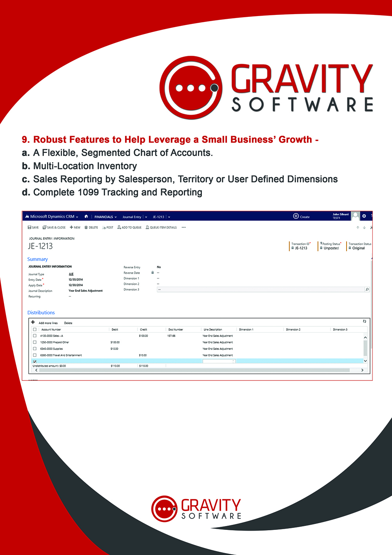This screenshot has height=555, width=392.
Task: Click Entry Date value 12/30/2014
Action: pyautogui.click(x=76, y=280)
